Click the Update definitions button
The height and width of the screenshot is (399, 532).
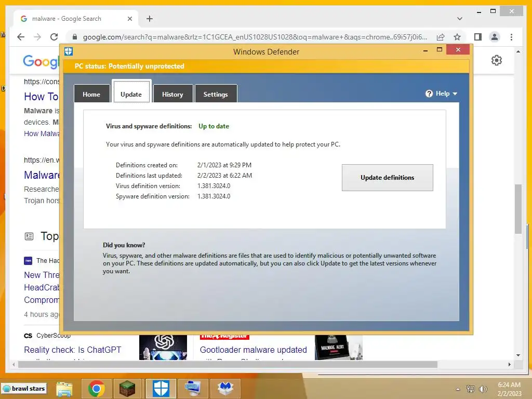(x=388, y=178)
